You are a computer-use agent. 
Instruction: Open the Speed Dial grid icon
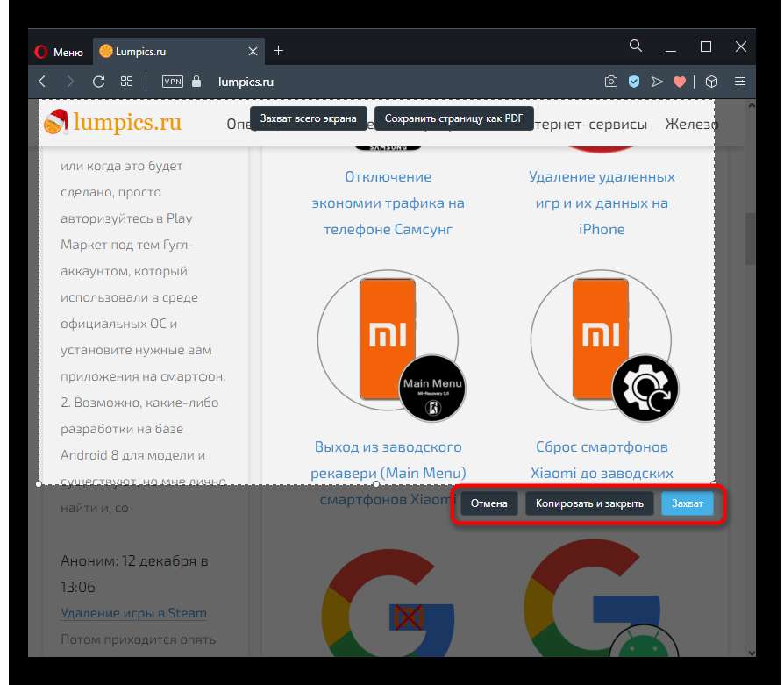click(x=126, y=82)
